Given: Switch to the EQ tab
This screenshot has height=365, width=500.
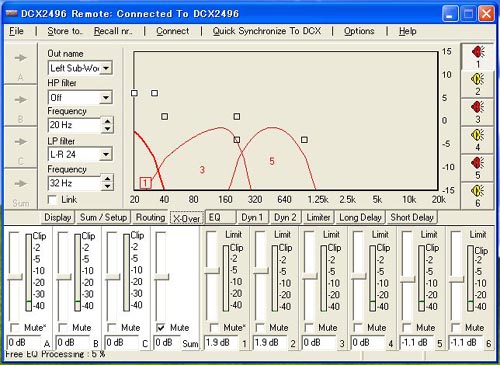Looking at the screenshot, I should (220, 217).
